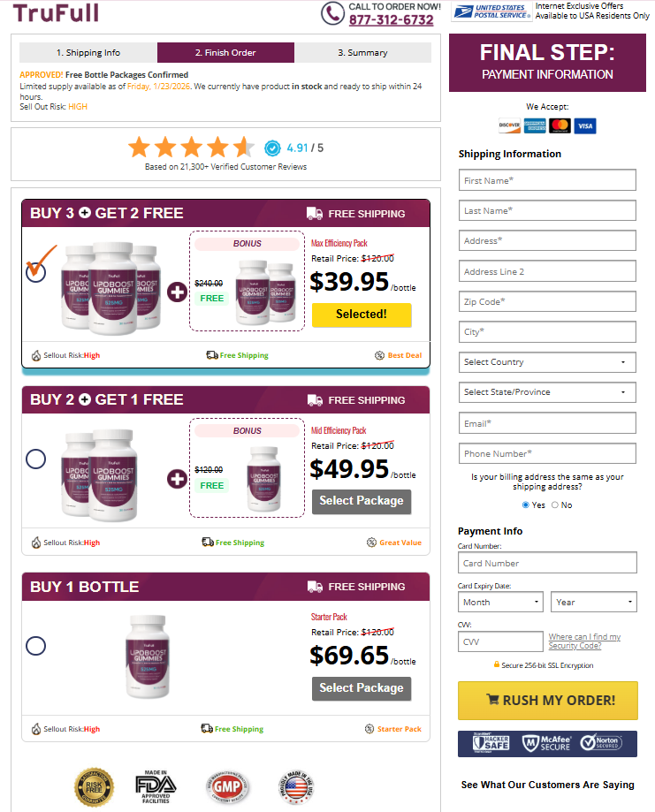Viewport: 655px width, 812px height.
Task: Click the GMP certified seal
Action: 228,786
